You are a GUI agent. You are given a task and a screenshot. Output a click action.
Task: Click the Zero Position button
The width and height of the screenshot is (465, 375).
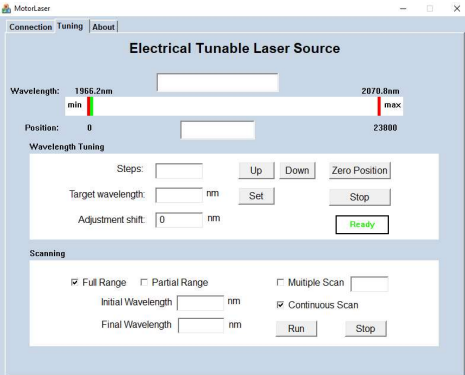click(360, 170)
